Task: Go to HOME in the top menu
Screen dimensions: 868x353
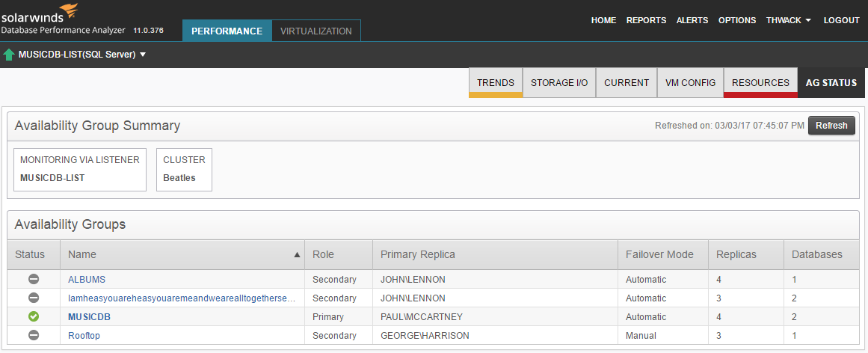Action: tap(603, 20)
